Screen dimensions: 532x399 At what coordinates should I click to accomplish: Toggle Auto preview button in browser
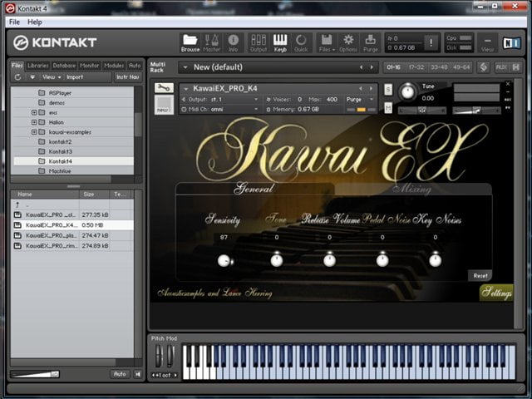[x=120, y=374]
